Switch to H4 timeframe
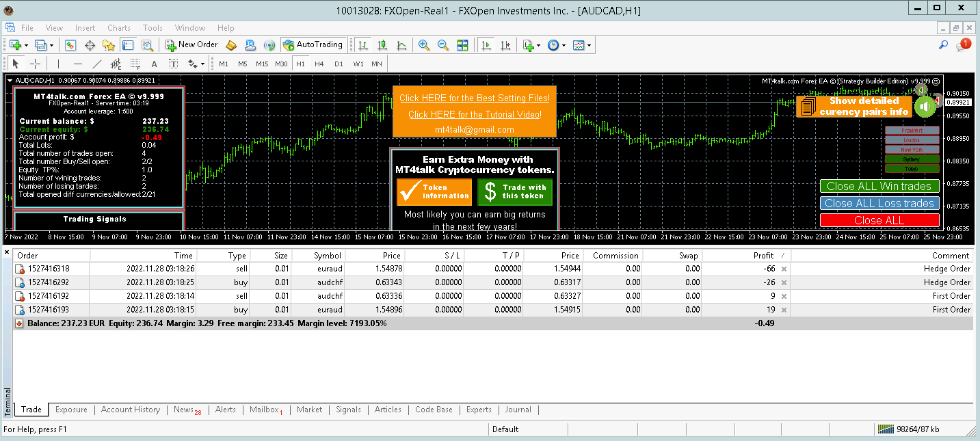 (x=319, y=64)
